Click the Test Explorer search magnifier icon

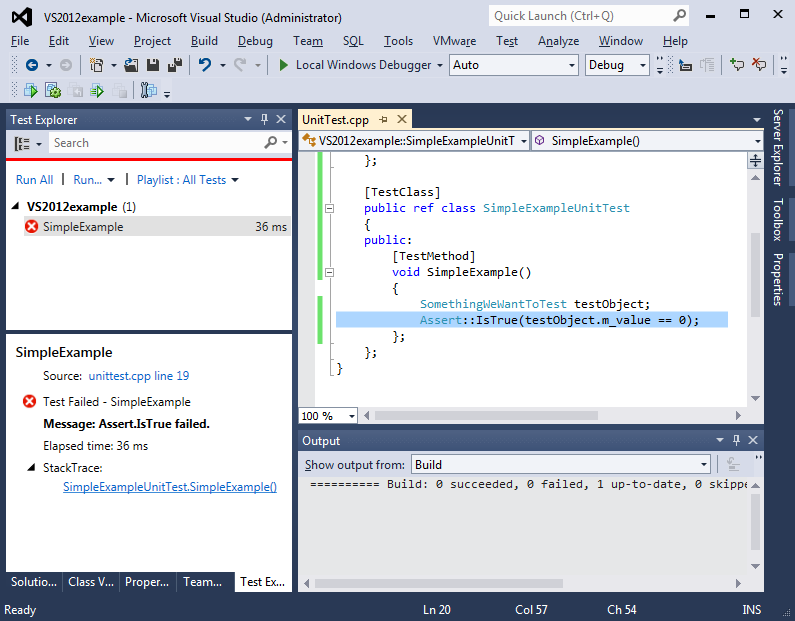pyautogui.click(x=271, y=142)
